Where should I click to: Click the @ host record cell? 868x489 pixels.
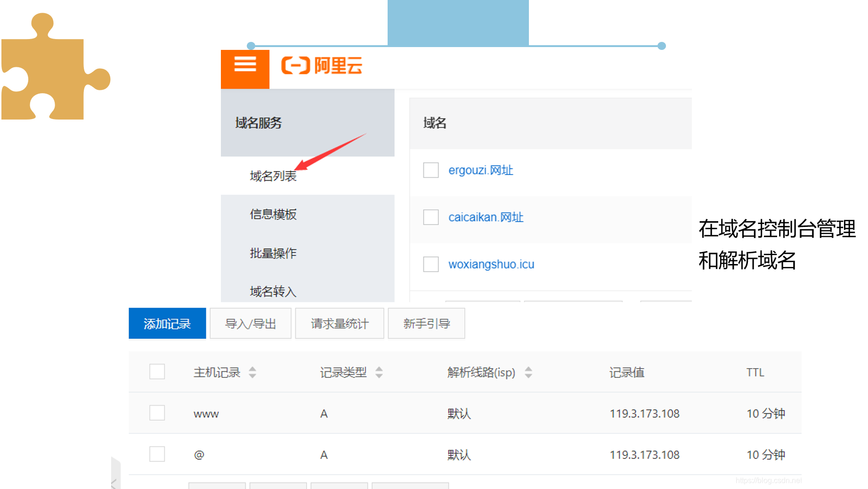199,455
